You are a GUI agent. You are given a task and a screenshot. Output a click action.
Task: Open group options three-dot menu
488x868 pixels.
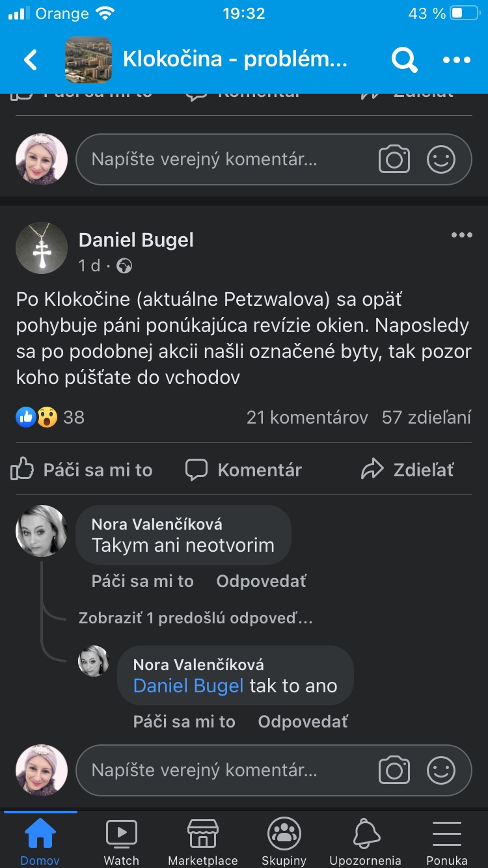click(456, 60)
